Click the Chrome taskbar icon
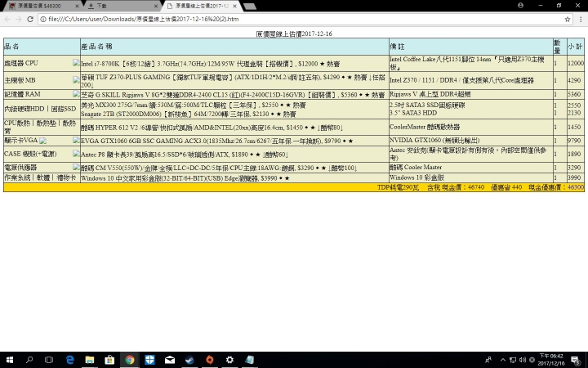Screen dimensions: 588x368 coord(130,360)
